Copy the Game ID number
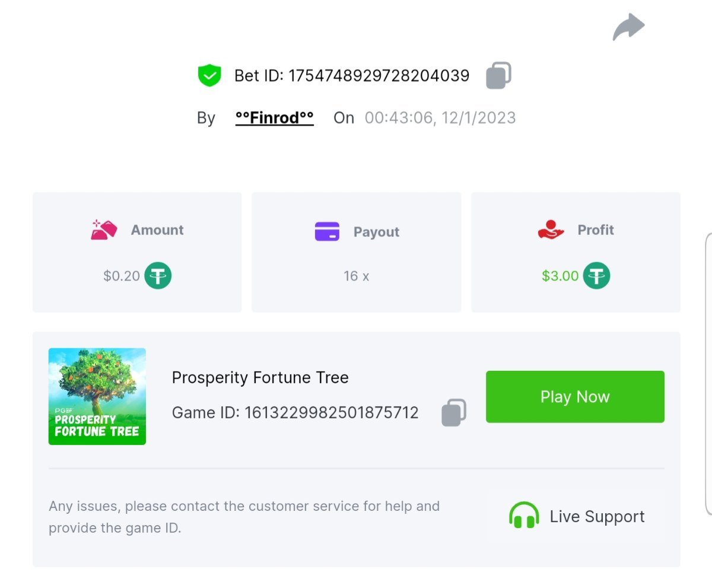 [x=454, y=412]
